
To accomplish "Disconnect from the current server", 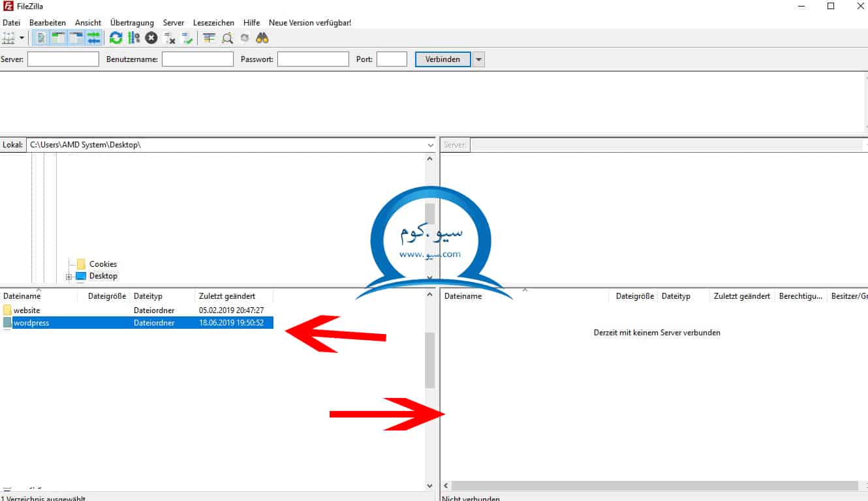I will coord(170,38).
